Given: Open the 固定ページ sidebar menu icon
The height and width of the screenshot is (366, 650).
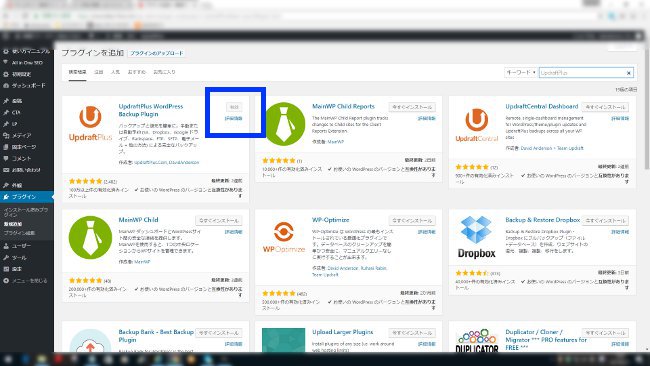Looking at the screenshot, I should tap(6, 147).
